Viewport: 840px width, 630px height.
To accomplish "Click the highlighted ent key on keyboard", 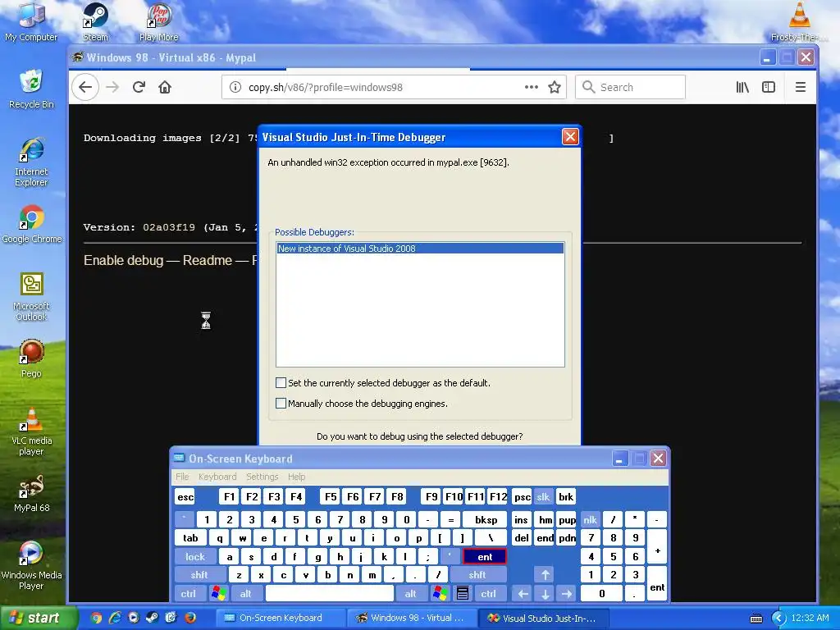I will point(485,557).
